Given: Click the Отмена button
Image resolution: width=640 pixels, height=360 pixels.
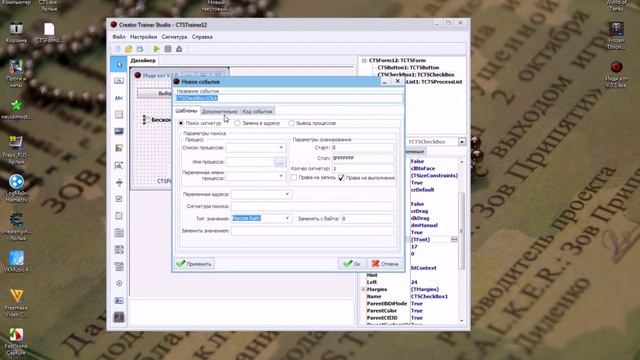Looking at the screenshot, I should [385, 264].
